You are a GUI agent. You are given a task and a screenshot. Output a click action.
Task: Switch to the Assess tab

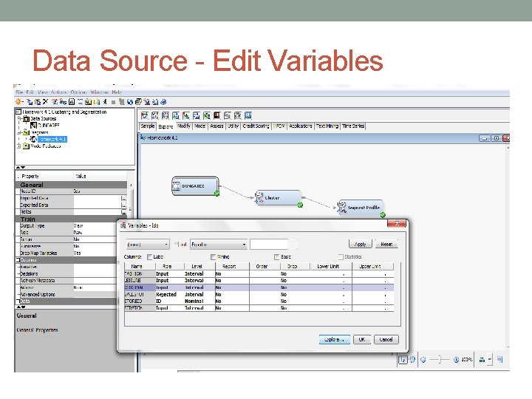tap(216, 126)
